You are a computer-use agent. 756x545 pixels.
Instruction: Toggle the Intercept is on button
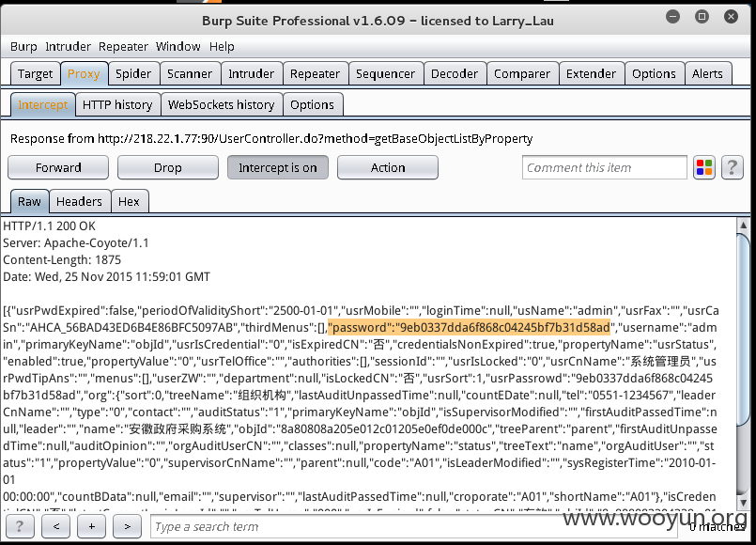(x=278, y=167)
